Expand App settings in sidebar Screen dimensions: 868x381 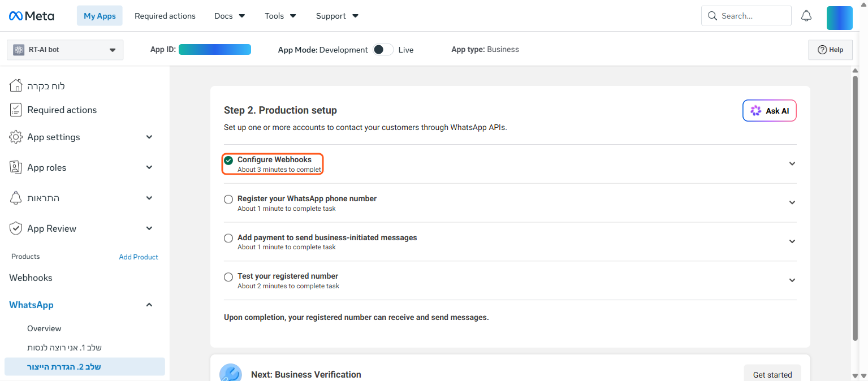pos(149,137)
